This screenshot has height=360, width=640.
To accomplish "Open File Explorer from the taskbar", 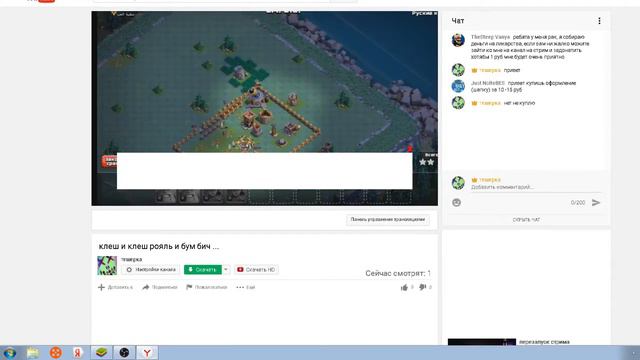I will click(33, 353).
